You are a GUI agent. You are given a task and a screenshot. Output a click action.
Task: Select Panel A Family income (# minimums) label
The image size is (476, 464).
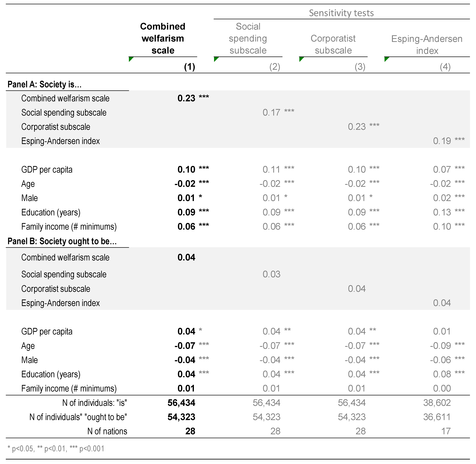click(69, 227)
